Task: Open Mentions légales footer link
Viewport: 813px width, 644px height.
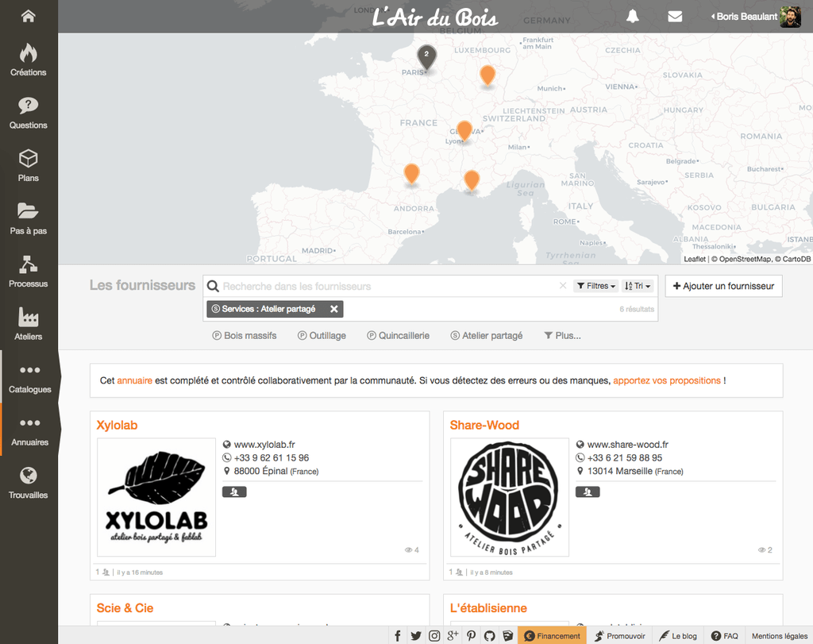Action: 780,636
